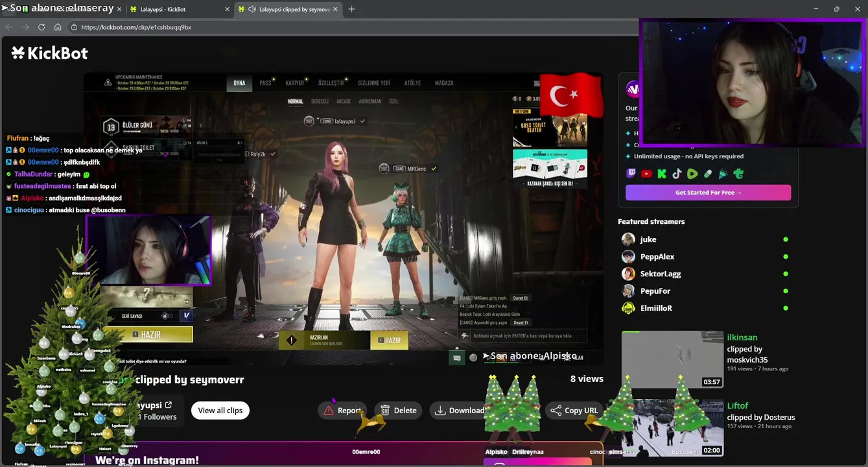Click 'clipped by moskvich35' text
Screen dimensions: 868x467
(x=747, y=354)
